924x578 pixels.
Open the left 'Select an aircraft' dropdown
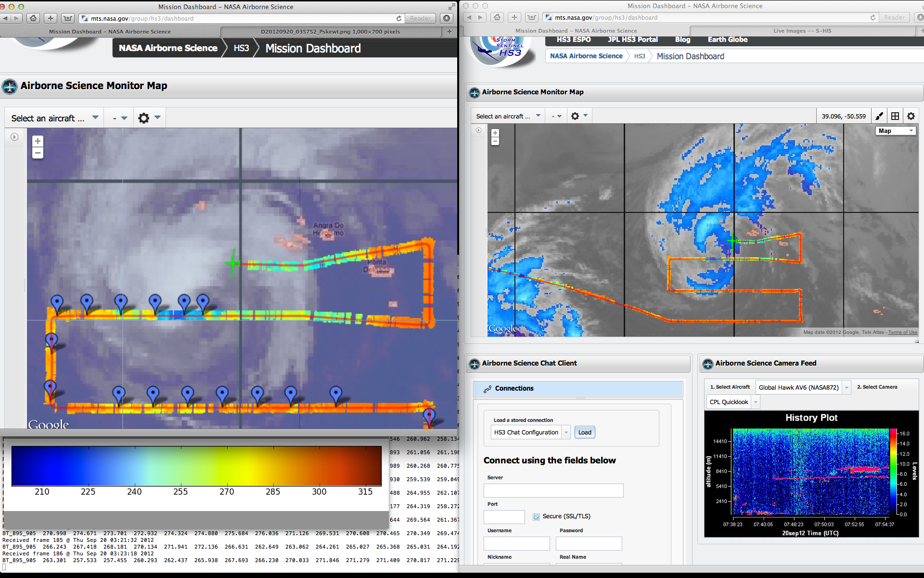point(54,118)
